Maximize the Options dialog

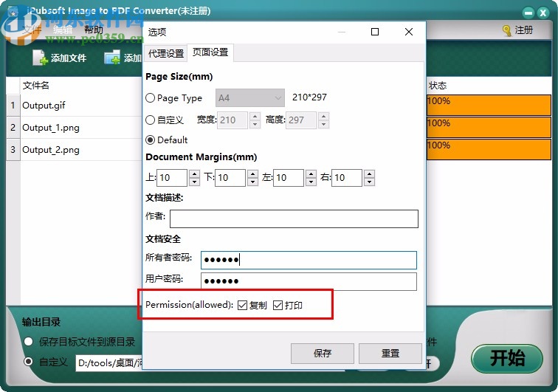pyautogui.click(x=375, y=32)
